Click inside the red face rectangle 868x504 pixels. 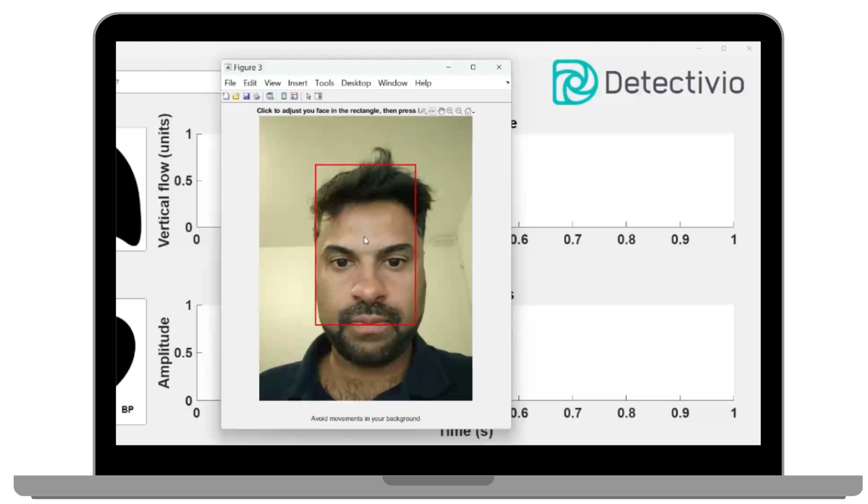click(x=365, y=245)
